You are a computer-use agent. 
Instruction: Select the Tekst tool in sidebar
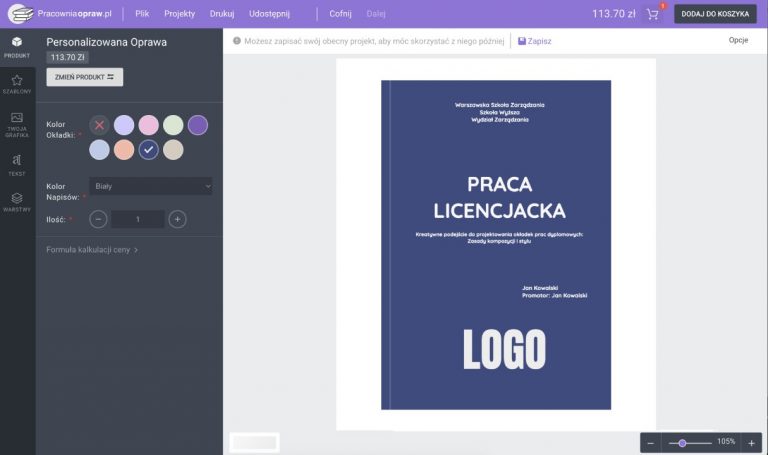[x=17, y=164]
